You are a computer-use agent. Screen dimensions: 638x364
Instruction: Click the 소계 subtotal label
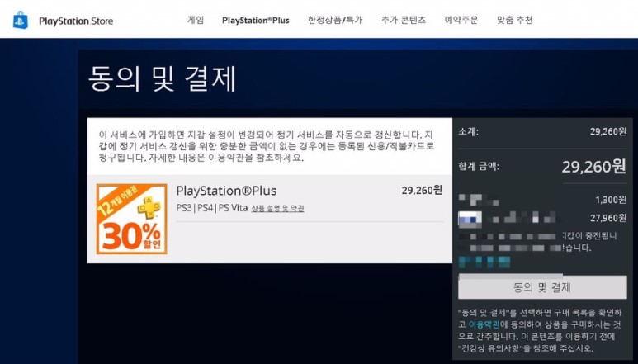[468, 132]
